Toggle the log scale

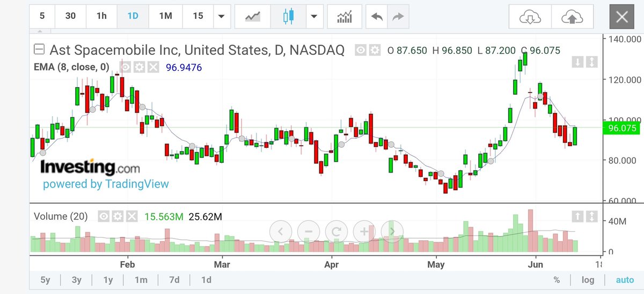pos(588,280)
